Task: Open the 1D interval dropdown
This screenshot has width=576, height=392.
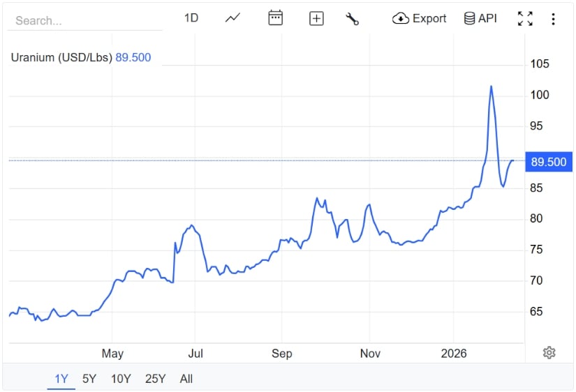Action: point(191,18)
